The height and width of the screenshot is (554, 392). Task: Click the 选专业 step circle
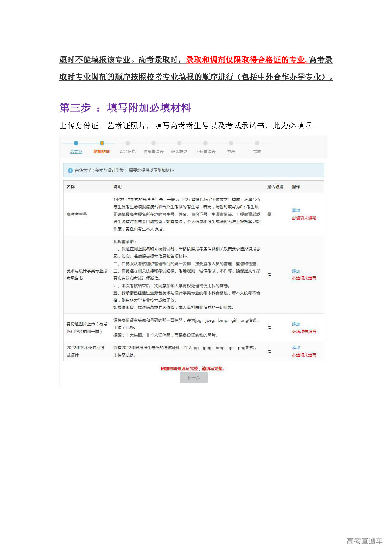[76, 143]
